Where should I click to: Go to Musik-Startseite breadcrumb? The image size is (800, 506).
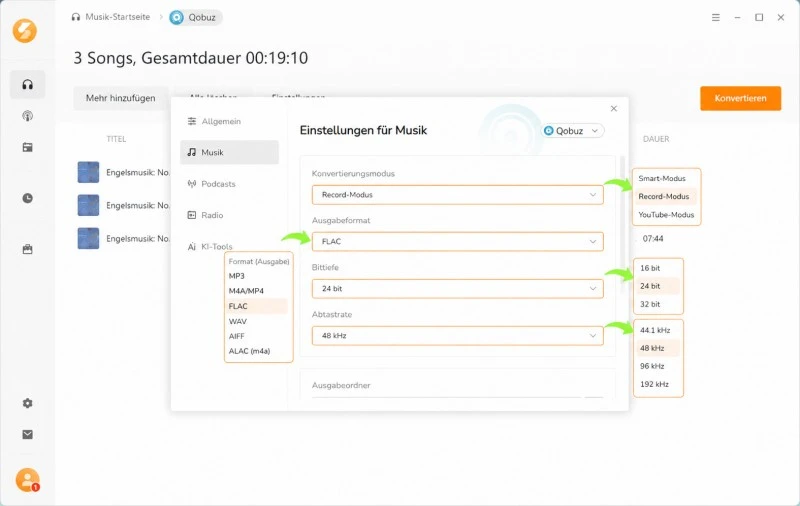[111, 17]
